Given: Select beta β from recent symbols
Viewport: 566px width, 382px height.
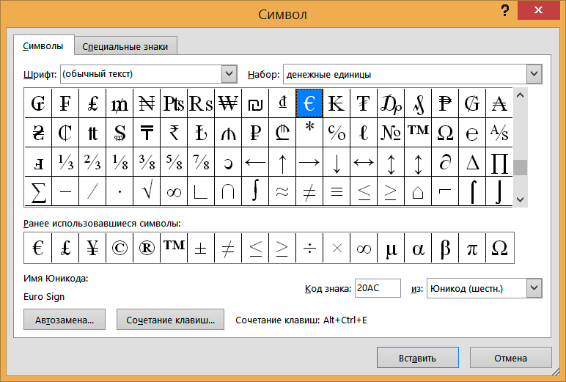Looking at the screenshot, I should 445,248.
